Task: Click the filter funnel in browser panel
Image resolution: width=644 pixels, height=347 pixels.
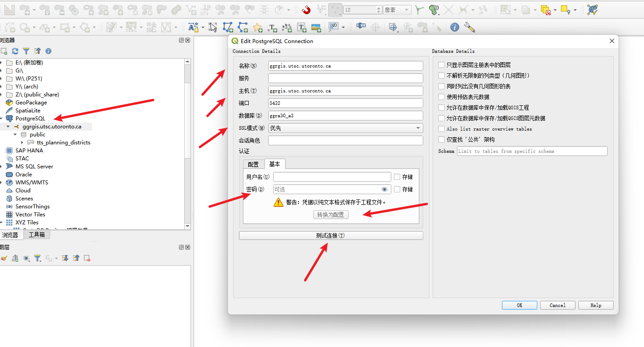Action: coord(26,51)
